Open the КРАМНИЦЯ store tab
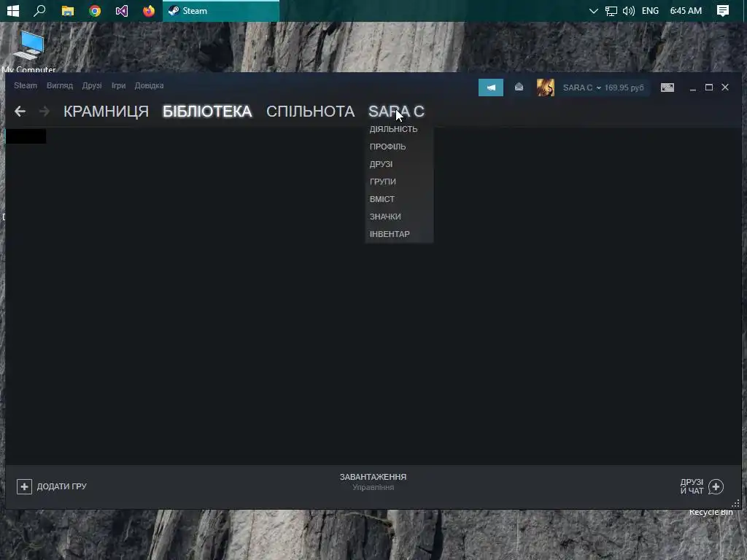This screenshot has height=560, width=747. (x=107, y=112)
